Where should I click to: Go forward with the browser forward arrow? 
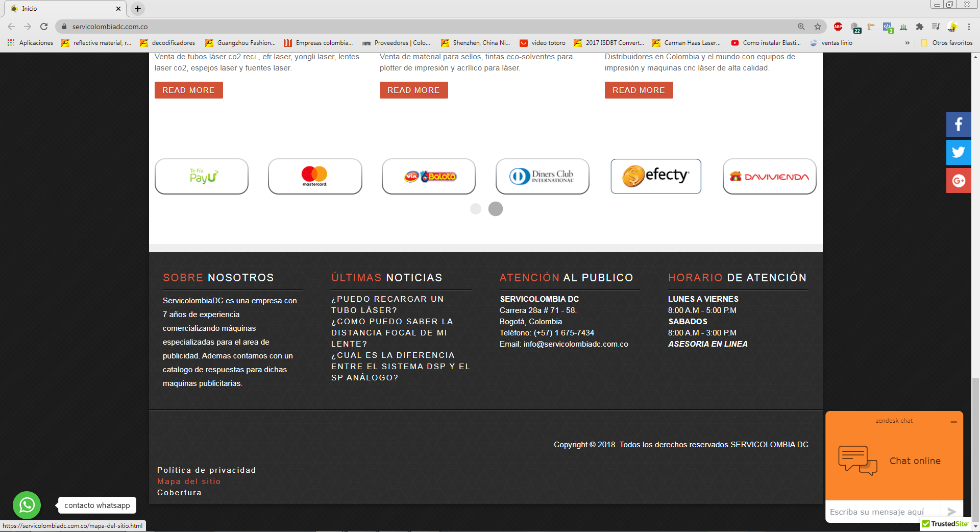[x=28, y=27]
